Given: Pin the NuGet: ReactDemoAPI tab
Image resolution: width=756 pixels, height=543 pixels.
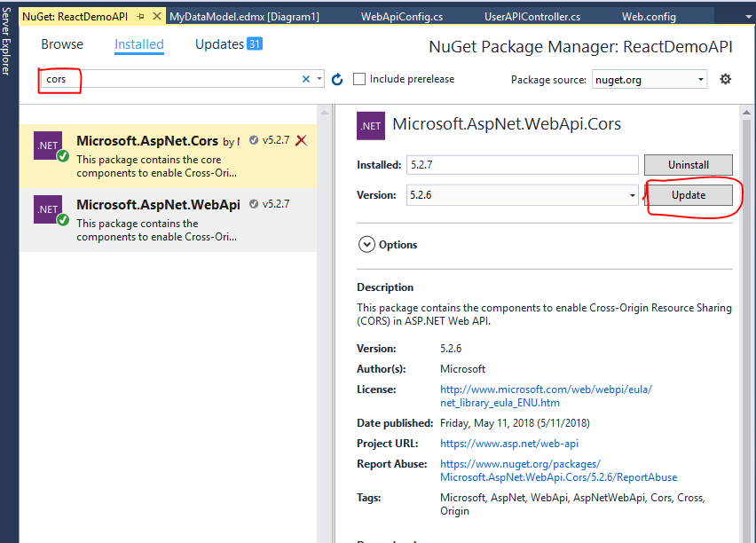Looking at the screenshot, I should point(140,17).
